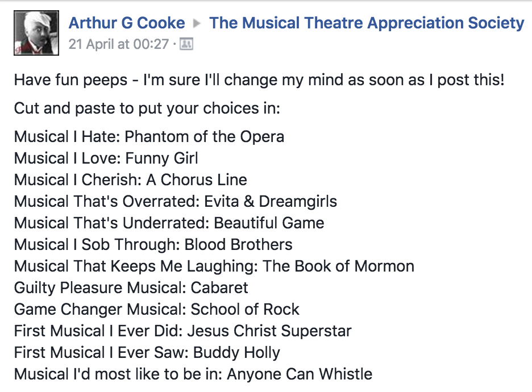Click the 'Guilty Pleasure Musical: Cabaret' line

tap(131, 288)
